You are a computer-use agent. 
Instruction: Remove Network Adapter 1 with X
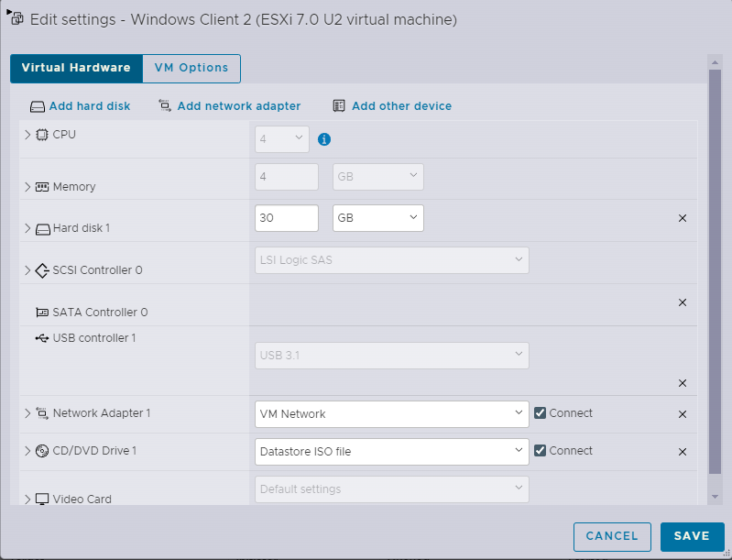(682, 414)
